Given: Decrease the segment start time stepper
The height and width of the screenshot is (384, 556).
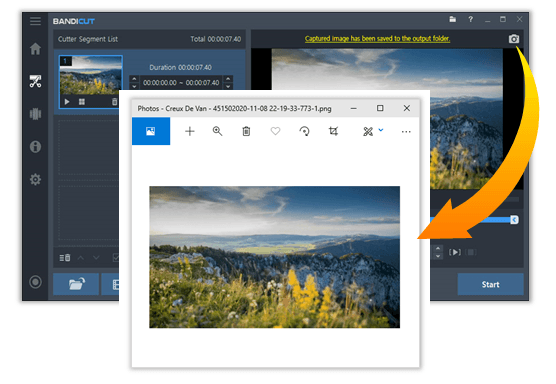Looking at the screenshot, I should click(134, 86).
